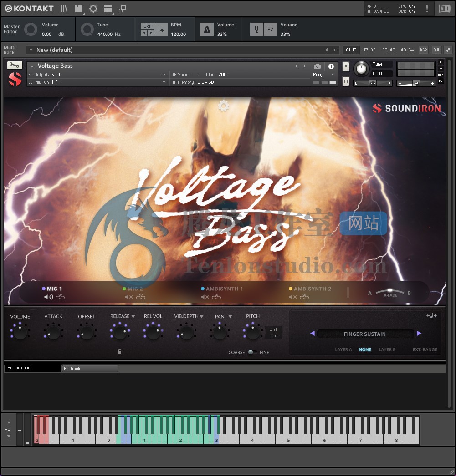Open the PAN dropdown arrow
Image resolution: width=456 pixels, height=476 pixels.
point(231,316)
